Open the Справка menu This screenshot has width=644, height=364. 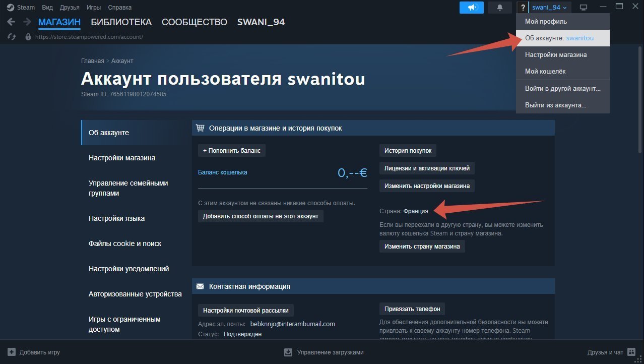tap(119, 8)
